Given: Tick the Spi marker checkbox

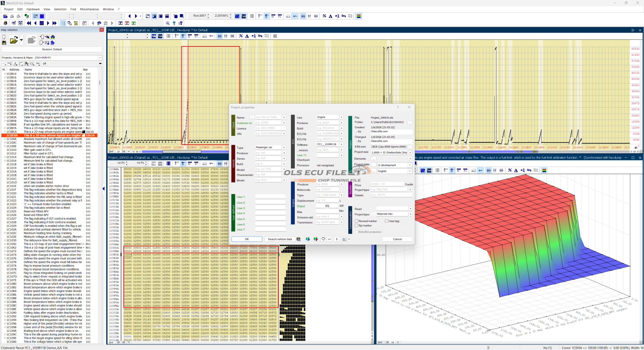Looking at the screenshot, I should tap(356, 226).
